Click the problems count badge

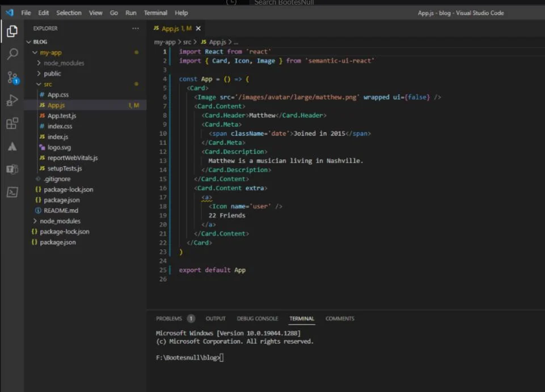coord(191,319)
